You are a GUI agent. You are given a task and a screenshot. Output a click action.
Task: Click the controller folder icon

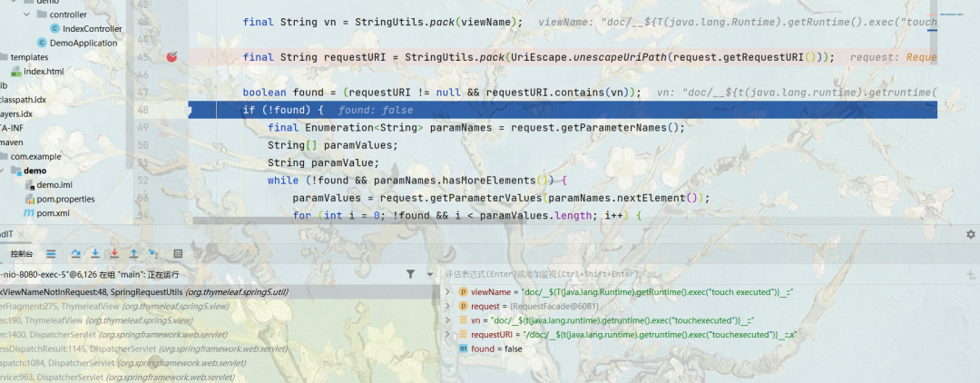coord(41,15)
